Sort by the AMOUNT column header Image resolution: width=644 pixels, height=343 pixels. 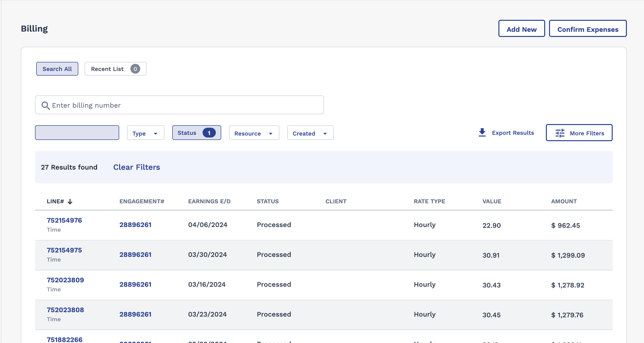pos(564,201)
